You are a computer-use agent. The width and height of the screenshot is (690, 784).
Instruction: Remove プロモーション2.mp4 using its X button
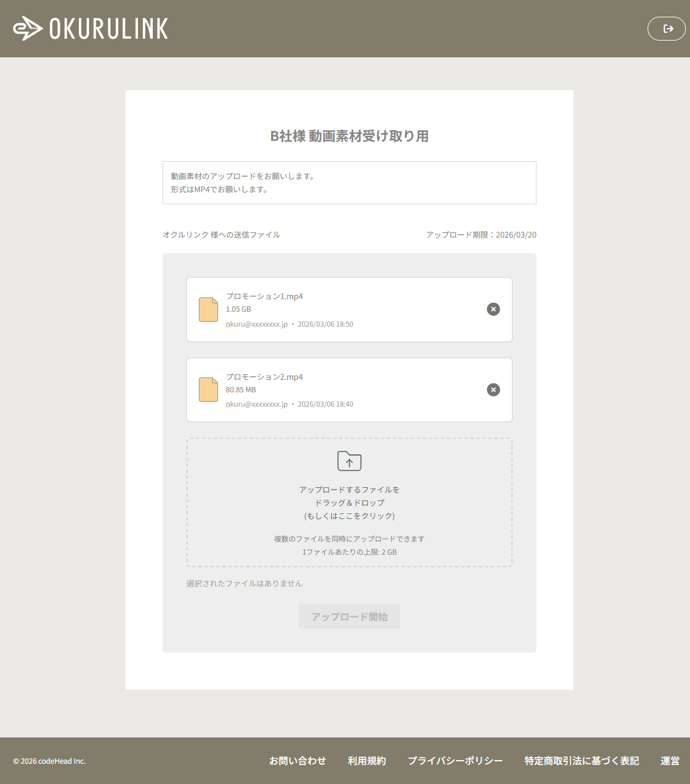(x=493, y=389)
